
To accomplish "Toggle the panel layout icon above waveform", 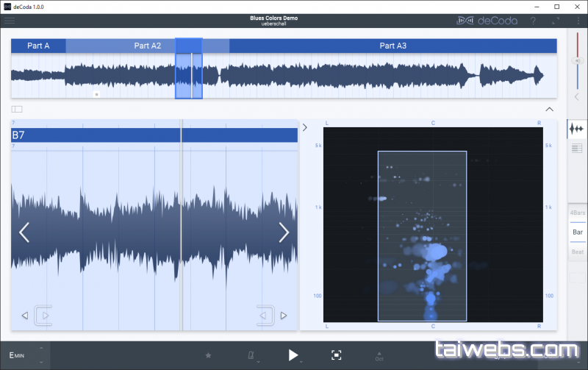I will [17, 109].
